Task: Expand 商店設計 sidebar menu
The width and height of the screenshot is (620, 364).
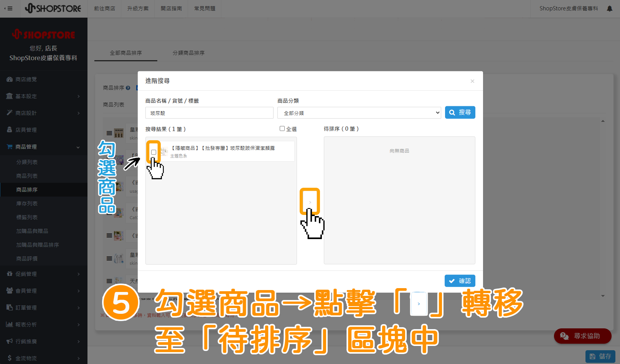Action: pos(78,113)
